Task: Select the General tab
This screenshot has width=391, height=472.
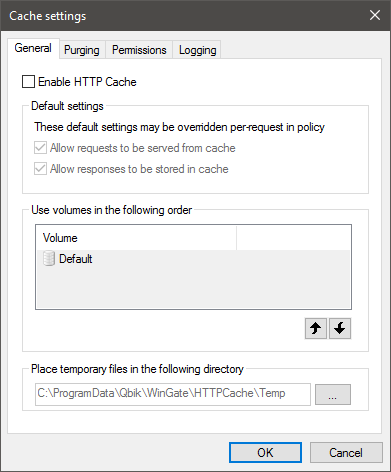Action: [33, 48]
